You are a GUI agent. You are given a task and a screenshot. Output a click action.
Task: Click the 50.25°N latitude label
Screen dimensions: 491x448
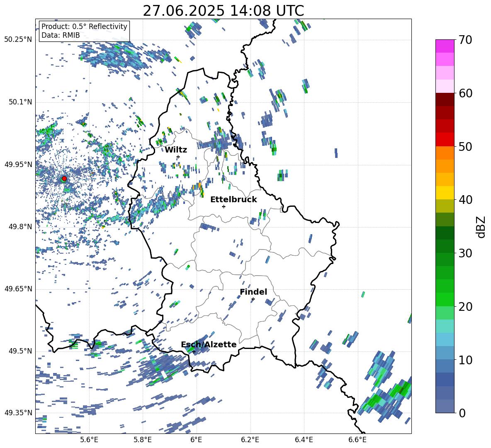pyautogui.click(x=18, y=40)
